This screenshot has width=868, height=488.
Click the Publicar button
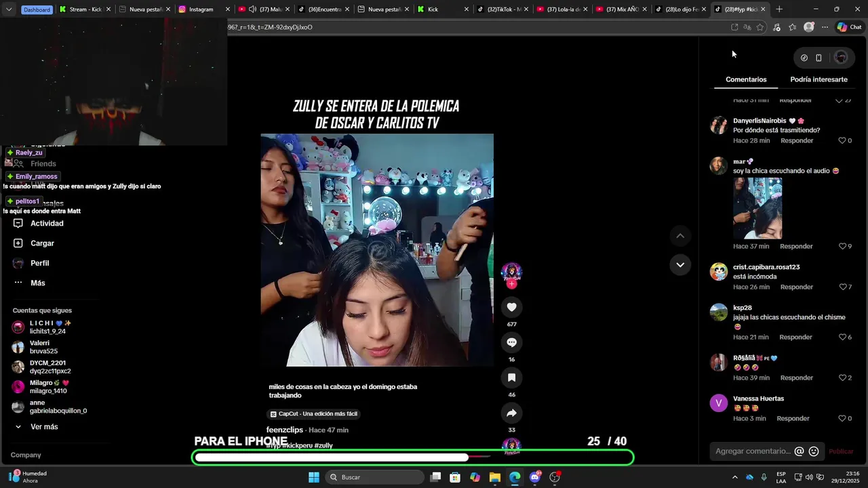841,451
